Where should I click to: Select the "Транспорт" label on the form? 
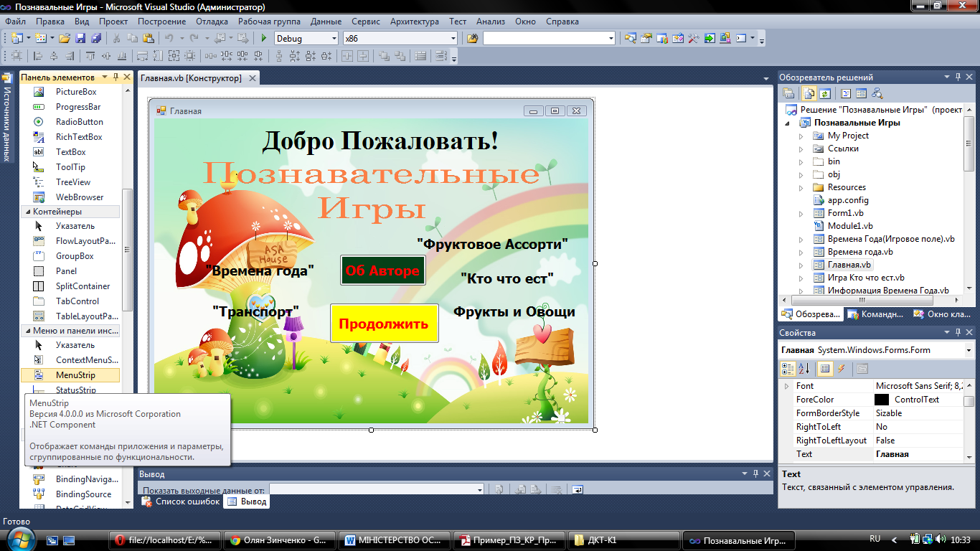[255, 311]
